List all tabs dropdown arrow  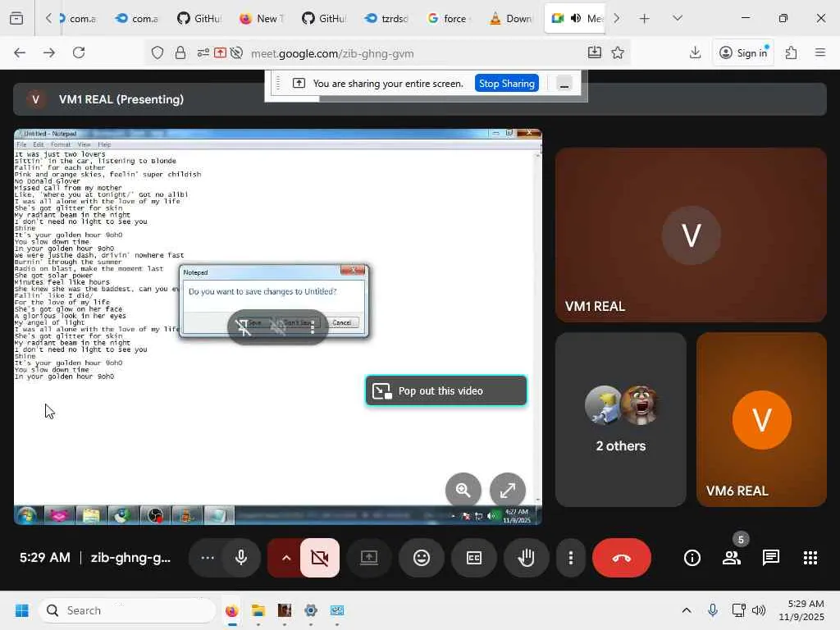click(677, 18)
